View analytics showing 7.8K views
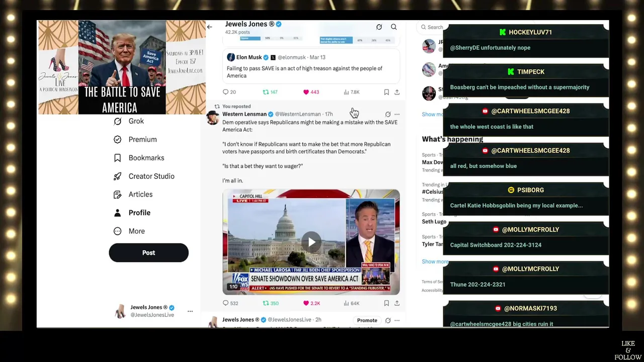 click(x=352, y=92)
